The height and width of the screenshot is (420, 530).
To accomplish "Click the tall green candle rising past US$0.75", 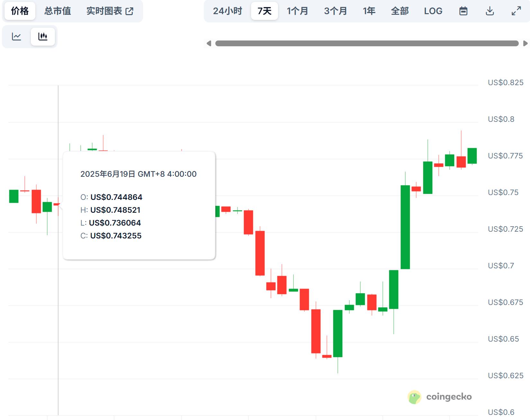I will tap(405, 227).
